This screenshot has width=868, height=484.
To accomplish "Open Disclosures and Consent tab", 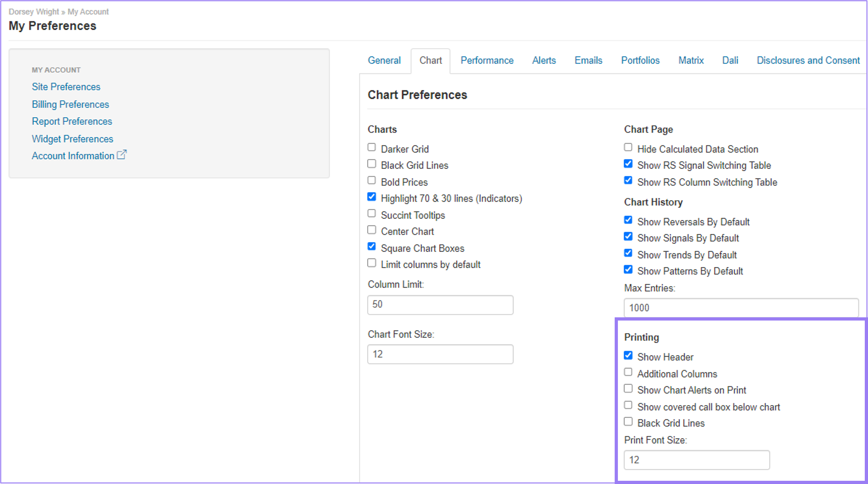I will [808, 60].
